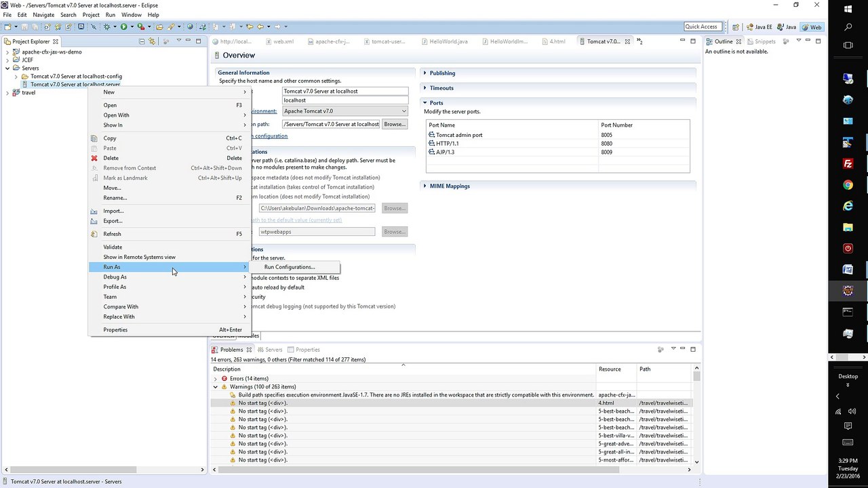868x488 pixels.
Task: Expand the JCEF project node
Action: pyautogui.click(x=7, y=60)
